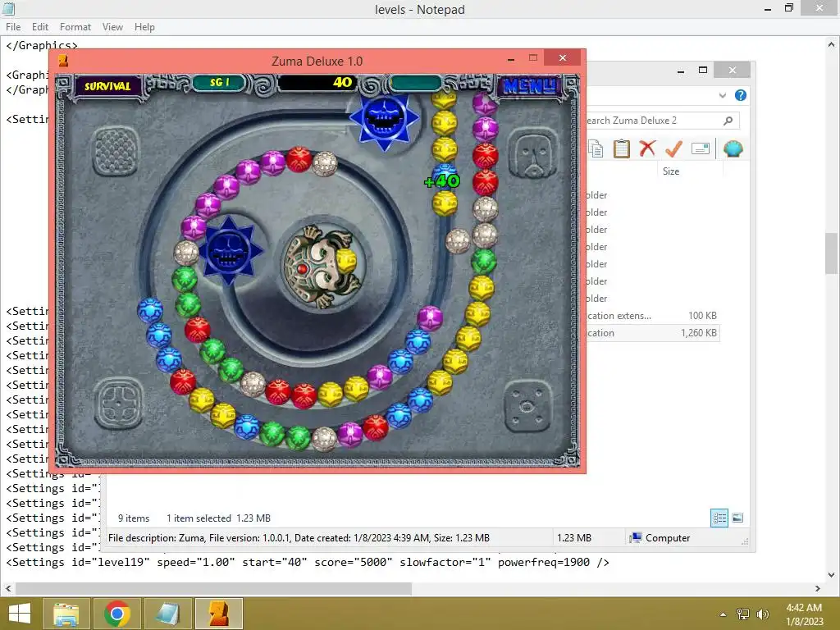
Task: Click the Zuma progress bar gauge
Action: pyautogui.click(x=416, y=83)
